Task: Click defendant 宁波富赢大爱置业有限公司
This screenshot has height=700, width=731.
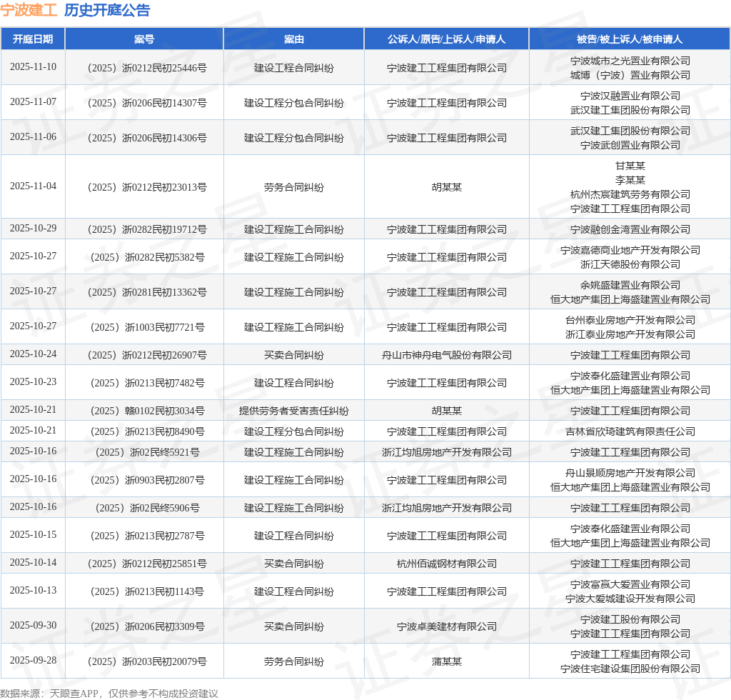Action: pyautogui.click(x=630, y=585)
